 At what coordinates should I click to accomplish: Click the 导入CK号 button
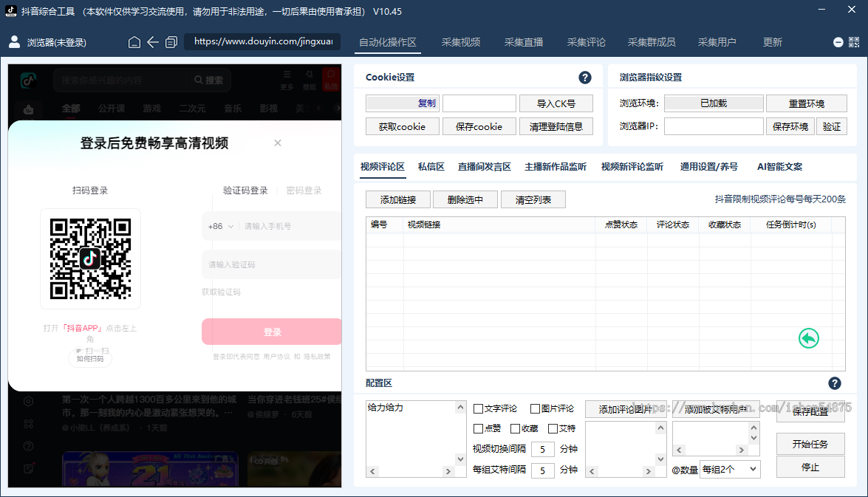tap(556, 103)
